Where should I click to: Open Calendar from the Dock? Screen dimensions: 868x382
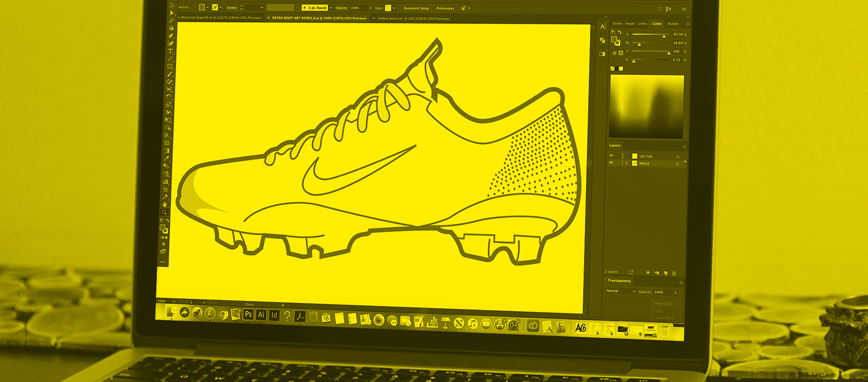(326, 317)
